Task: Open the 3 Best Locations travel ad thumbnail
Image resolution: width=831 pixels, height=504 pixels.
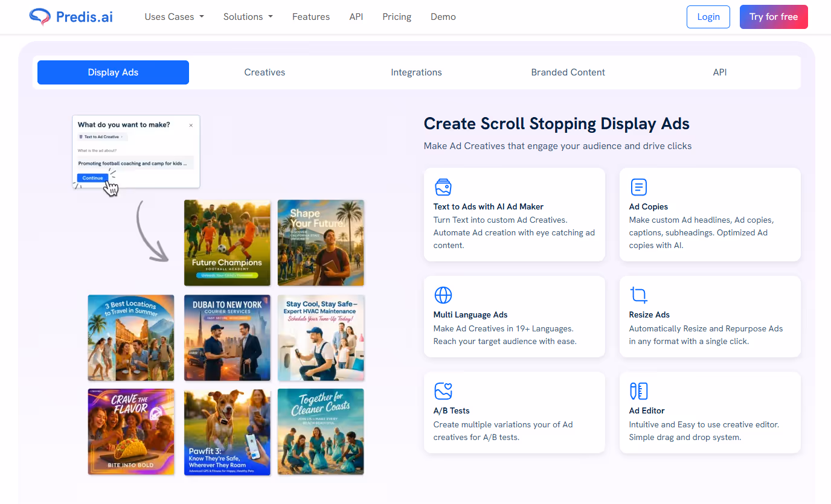Action: click(x=131, y=338)
